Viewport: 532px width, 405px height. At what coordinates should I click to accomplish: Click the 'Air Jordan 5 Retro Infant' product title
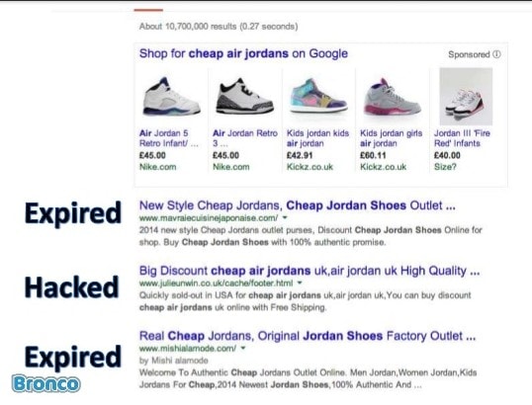(x=169, y=138)
